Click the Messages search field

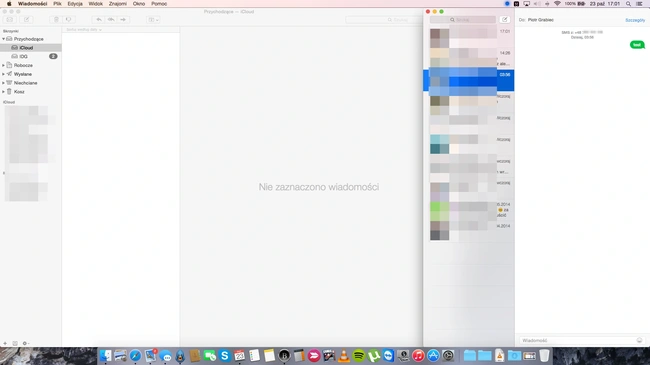[x=463, y=19]
